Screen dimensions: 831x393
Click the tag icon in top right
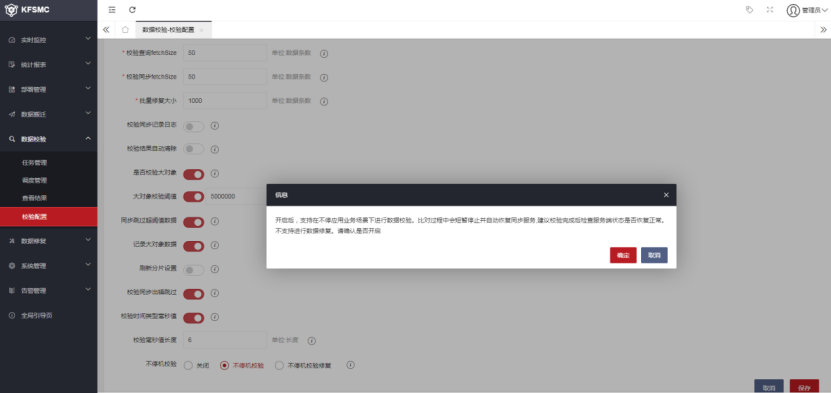(x=749, y=10)
